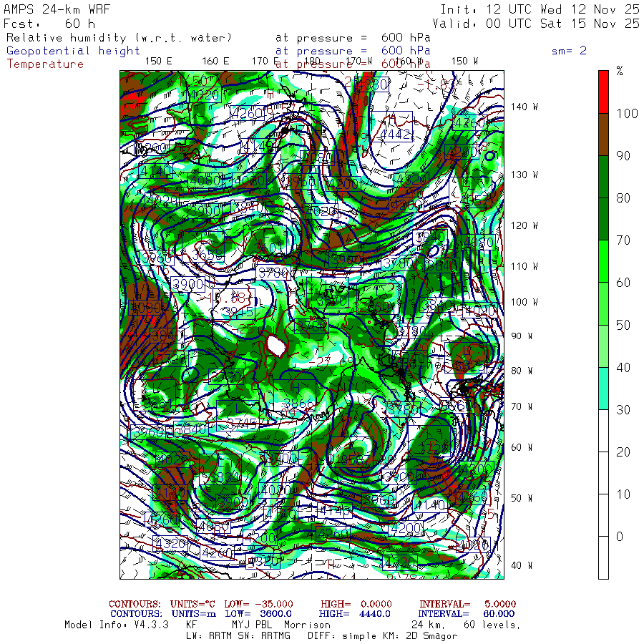Click the red 'HIGH= 0.0000' legend value
This screenshot has width=644, height=644.
click(x=356, y=604)
